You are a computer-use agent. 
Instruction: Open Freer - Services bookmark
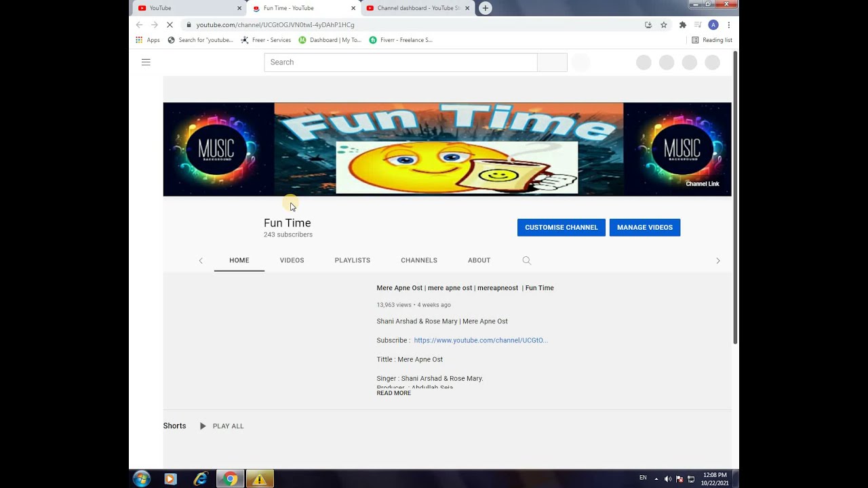pyautogui.click(x=266, y=40)
